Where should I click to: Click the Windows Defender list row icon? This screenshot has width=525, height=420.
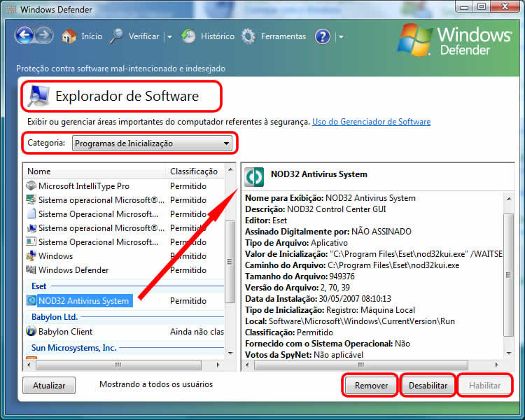[x=31, y=269]
